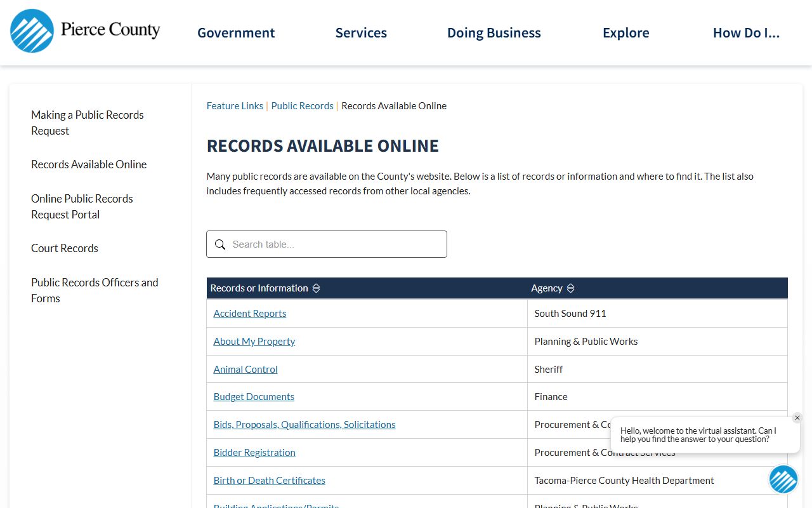Click the Pierce County logo
The height and width of the screenshot is (508, 812).
pyautogui.click(x=85, y=30)
